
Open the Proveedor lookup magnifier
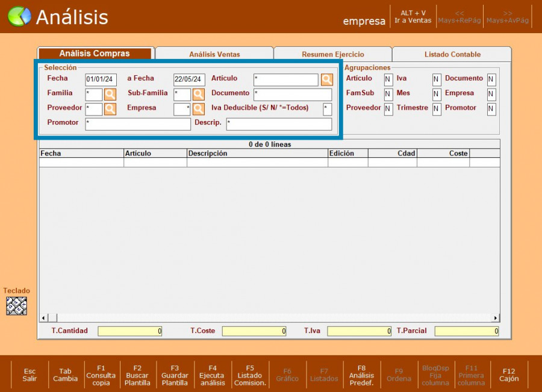coord(110,109)
